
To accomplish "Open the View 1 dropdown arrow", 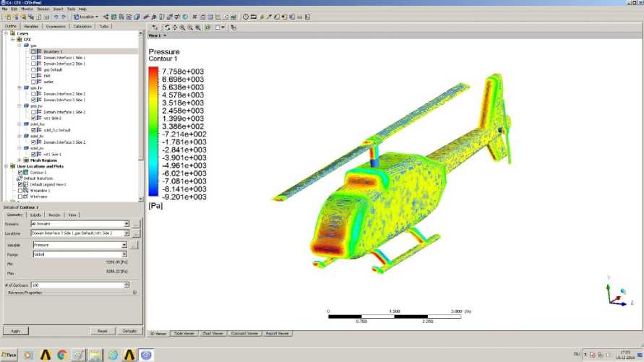I will (x=165, y=35).
